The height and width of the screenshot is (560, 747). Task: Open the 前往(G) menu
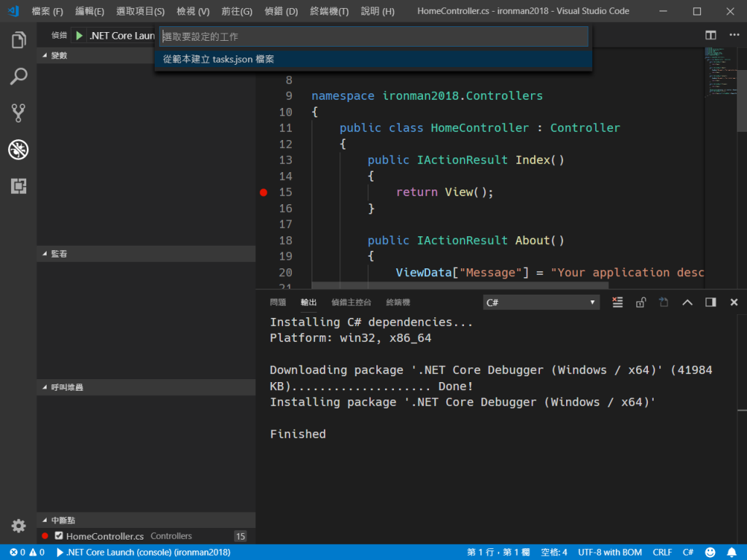[x=237, y=11]
